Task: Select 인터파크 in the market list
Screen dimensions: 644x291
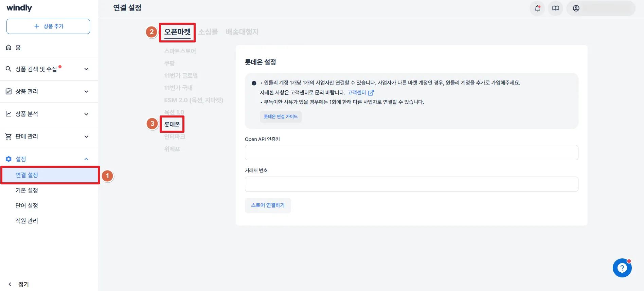Action: 175,137
